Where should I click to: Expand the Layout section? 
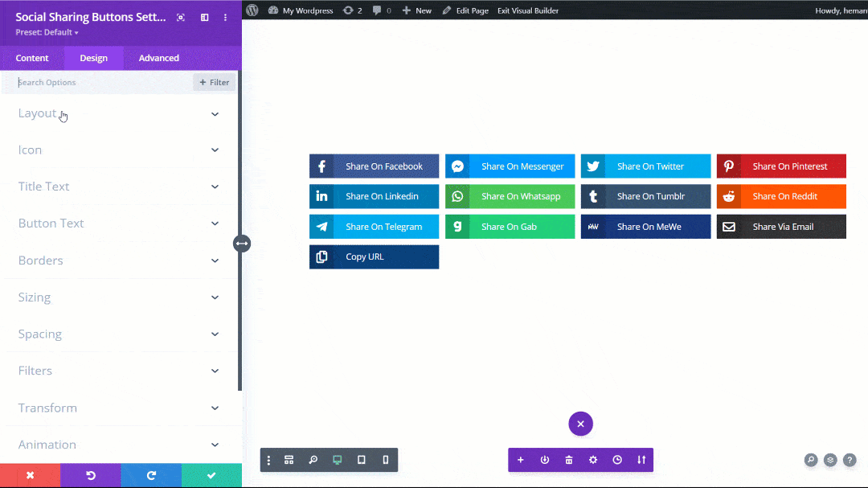(119, 113)
